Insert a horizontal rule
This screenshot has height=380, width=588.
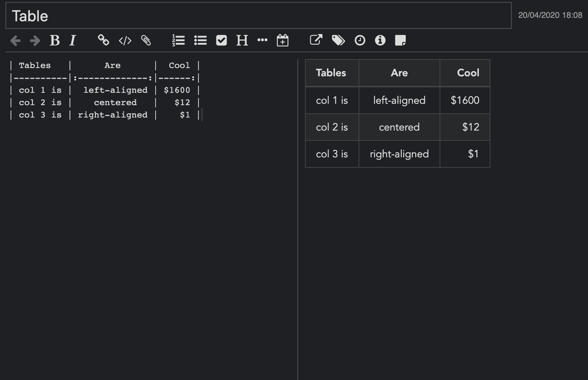point(262,41)
